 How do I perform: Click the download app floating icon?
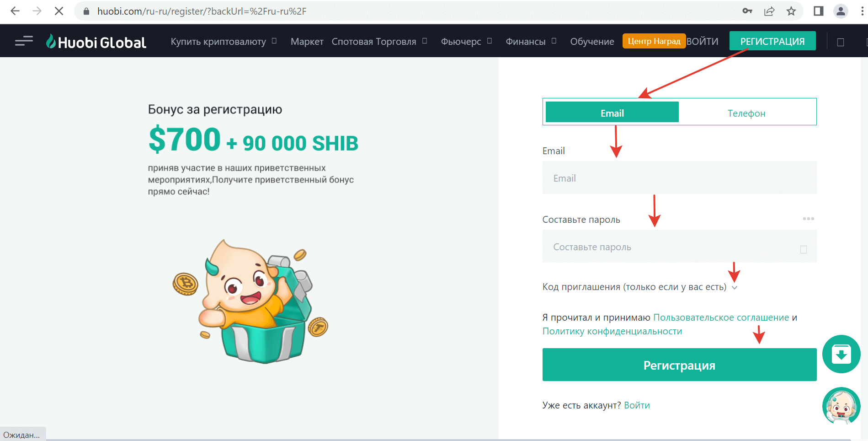[841, 354]
